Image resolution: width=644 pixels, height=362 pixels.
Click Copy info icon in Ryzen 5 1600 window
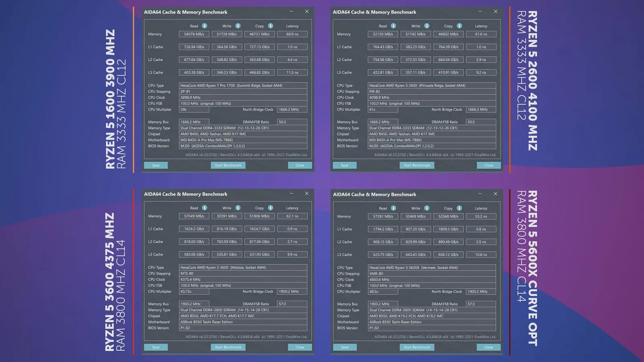[x=270, y=26]
